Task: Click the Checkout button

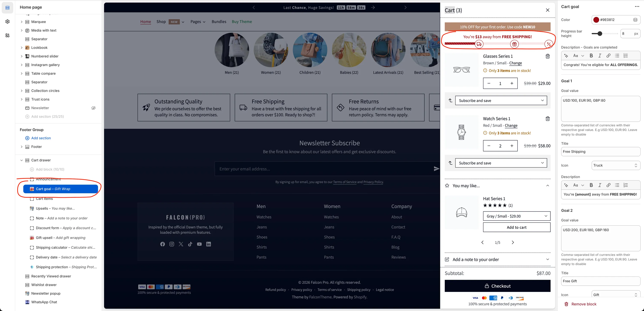Action: point(497,286)
